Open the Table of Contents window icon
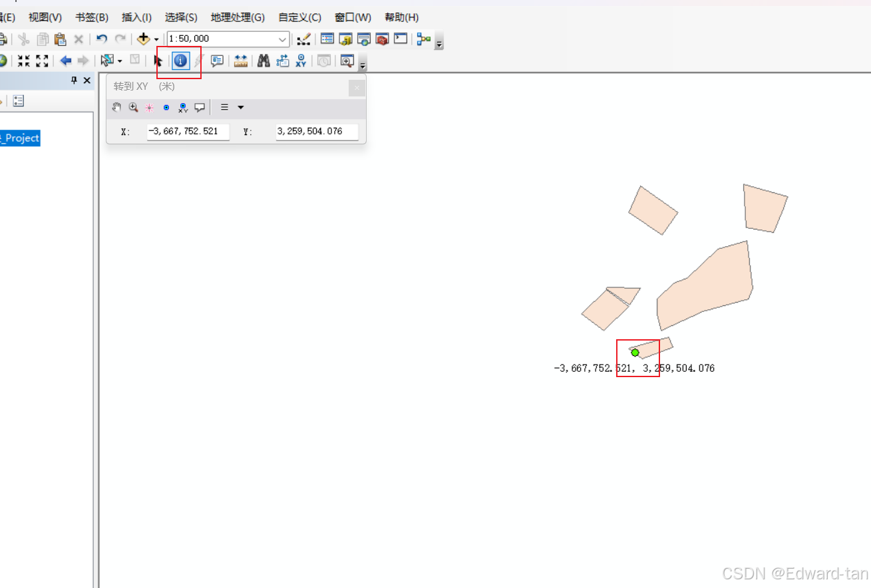This screenshot has height=588, width=871. 327,39
